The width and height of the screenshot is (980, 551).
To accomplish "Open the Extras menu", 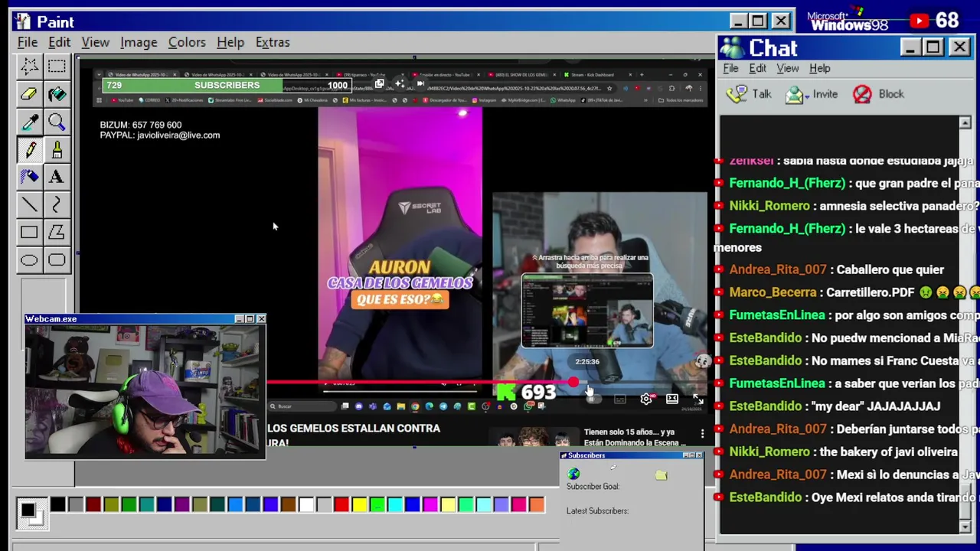I will tap(273, 42).
